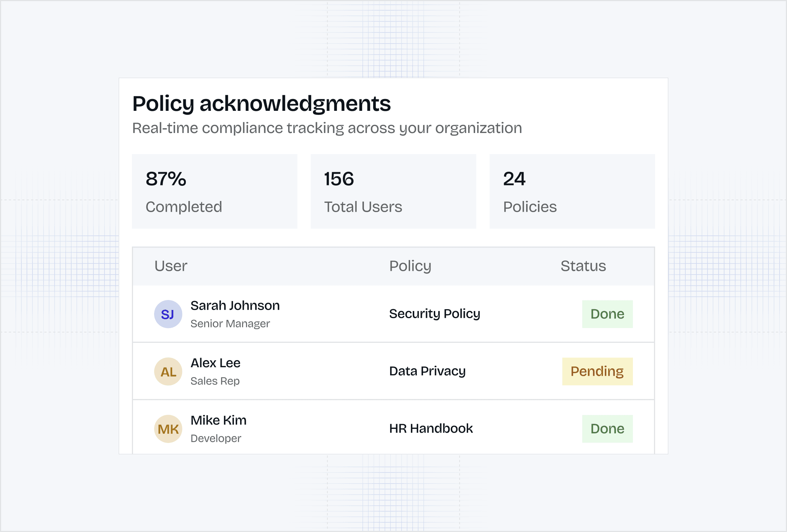Select the Sarah Johnson name
This screenshot has width=787, height=532.
tap(235, 306)
